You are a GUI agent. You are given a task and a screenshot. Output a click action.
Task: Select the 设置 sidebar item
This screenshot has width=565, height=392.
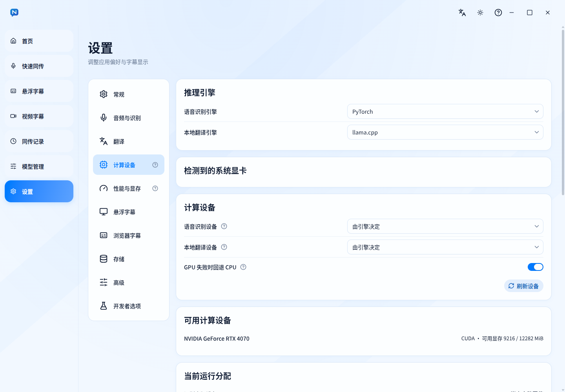pos(39,191)
